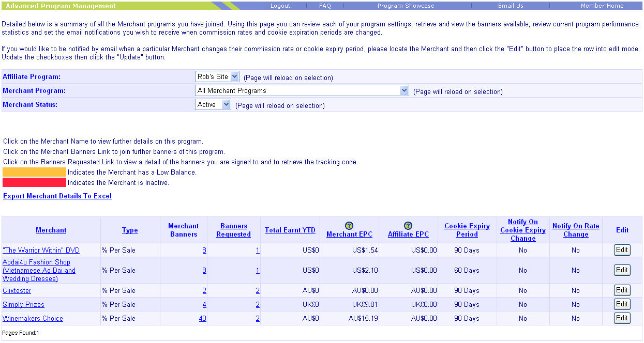The width and height of the screenshot is (644, 343).
Task: Open the Clixtester merchant link
Action: tap(17, 290)
